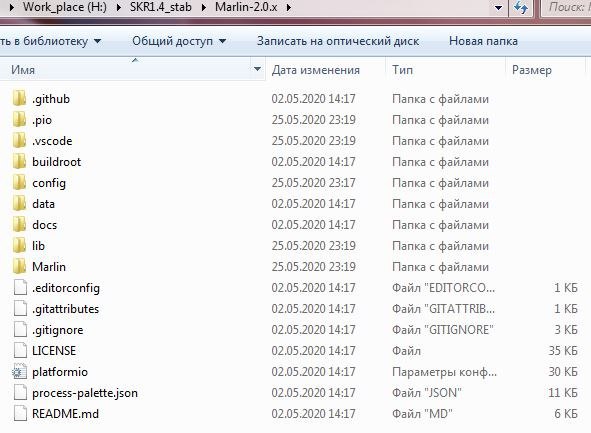Select the platformio config file icon
The width and height of the screenshot is (591, 433).
tap(19, 372)
